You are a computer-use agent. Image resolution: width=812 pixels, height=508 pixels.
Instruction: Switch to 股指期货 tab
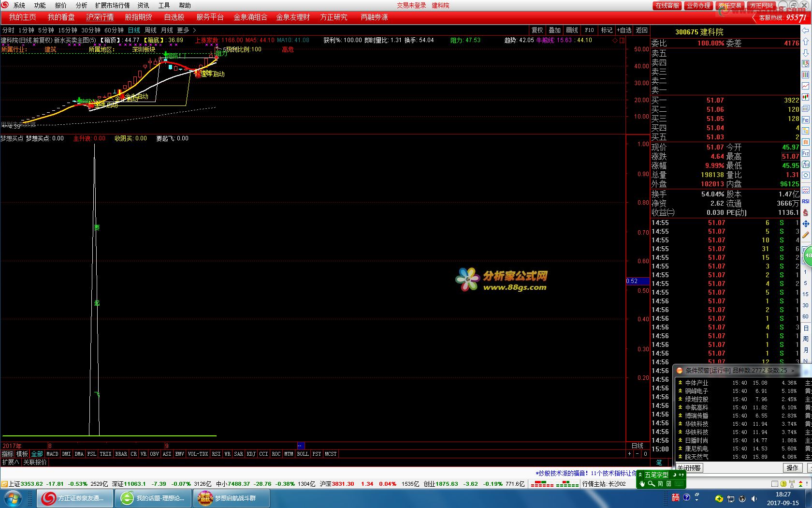[139, 17]
